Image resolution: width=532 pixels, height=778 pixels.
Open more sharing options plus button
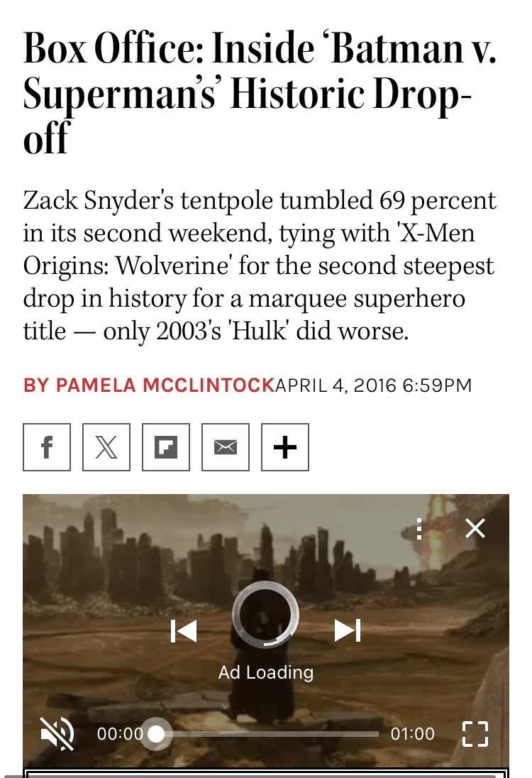[285, 447]
